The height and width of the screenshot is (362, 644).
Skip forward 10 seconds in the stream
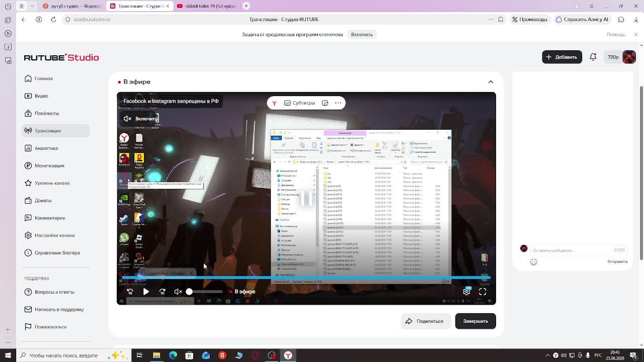tap(162, 292)
